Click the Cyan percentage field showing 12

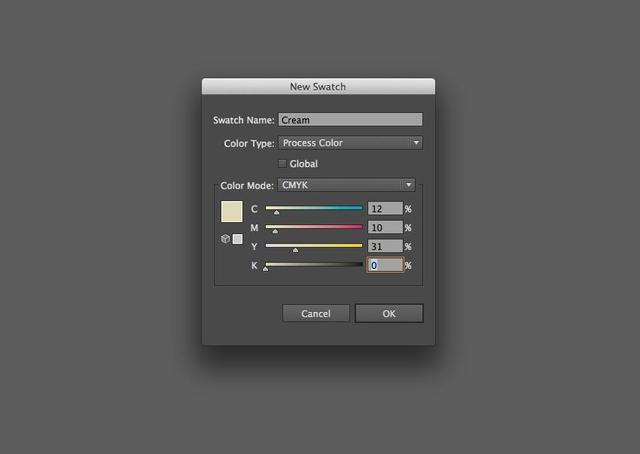coord(385,209)
